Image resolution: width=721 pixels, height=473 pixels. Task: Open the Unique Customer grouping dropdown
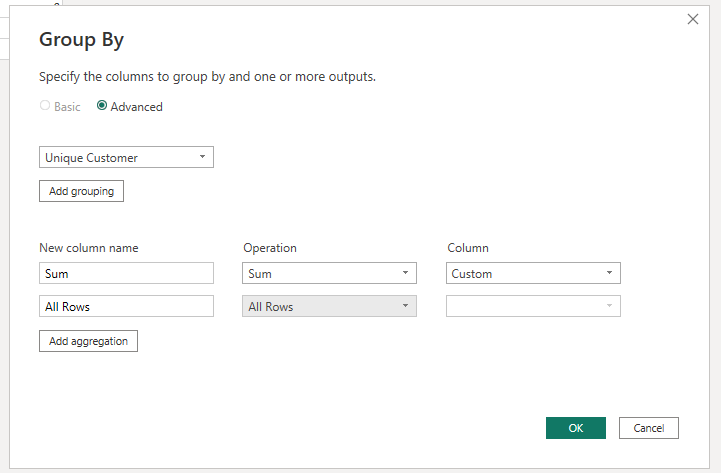[126, 157]
